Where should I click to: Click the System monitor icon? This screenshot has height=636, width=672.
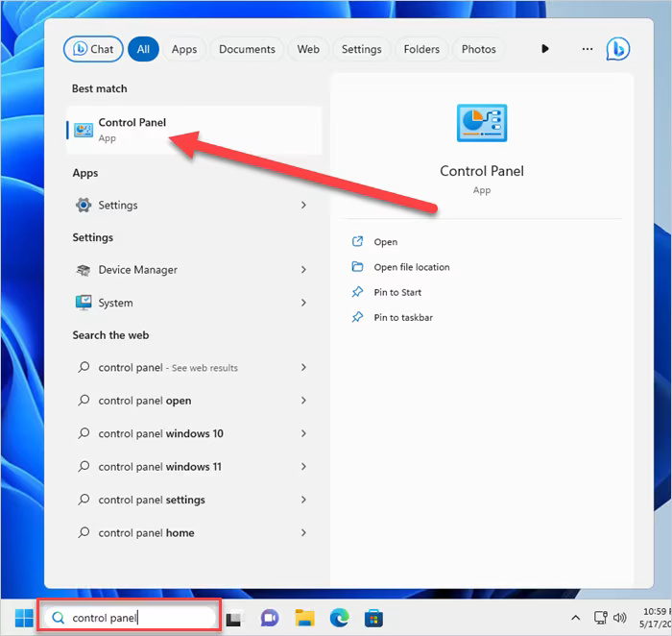click(x=84, y=303)
